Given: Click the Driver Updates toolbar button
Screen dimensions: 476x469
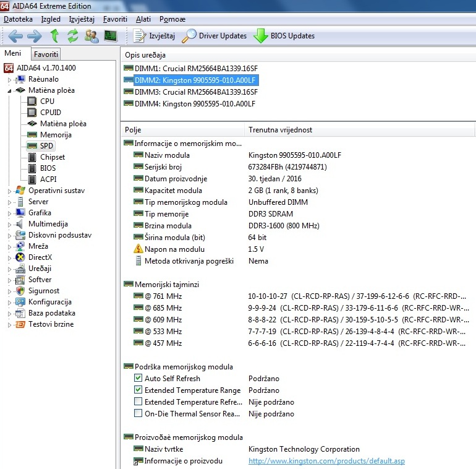Looking at the screenshot, I should (214, 36).
